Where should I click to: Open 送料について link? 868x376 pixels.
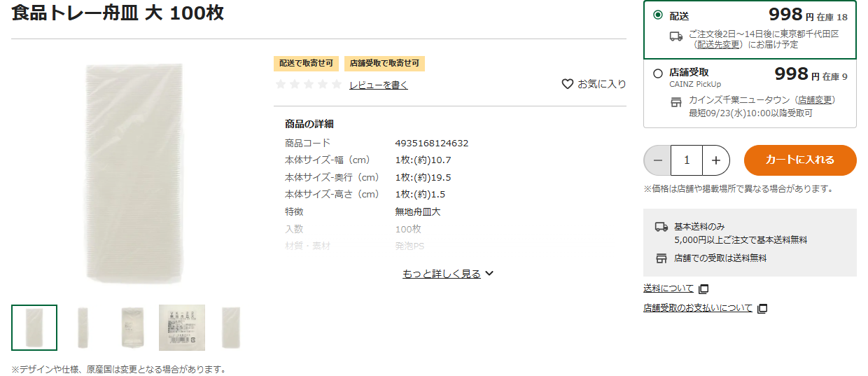point(668,288)
